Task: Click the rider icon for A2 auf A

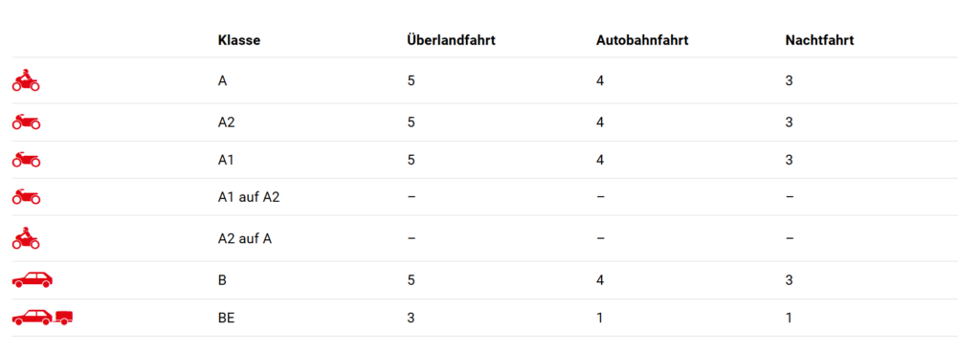Action: pyautogui.click(x=26, y=238)
